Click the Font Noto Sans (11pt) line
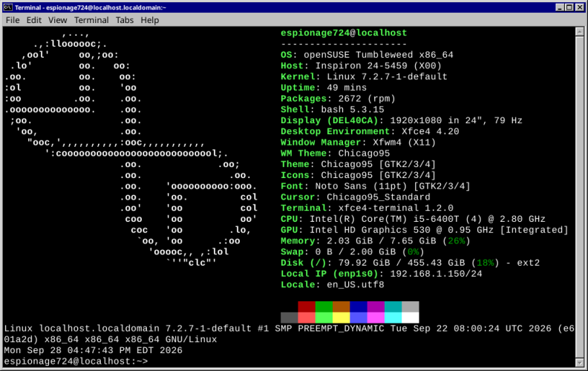588x371 pixels. [x=376, y=186]
